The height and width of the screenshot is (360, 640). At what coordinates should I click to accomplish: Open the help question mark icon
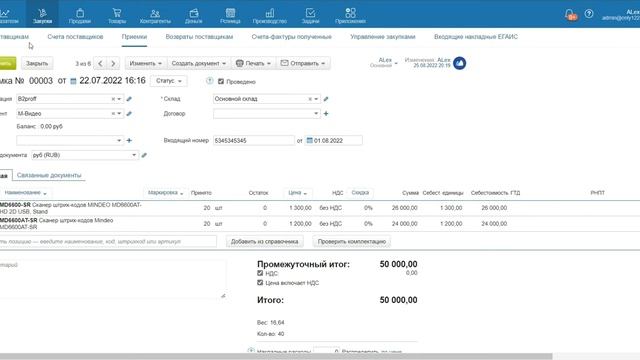click(589, 14)
